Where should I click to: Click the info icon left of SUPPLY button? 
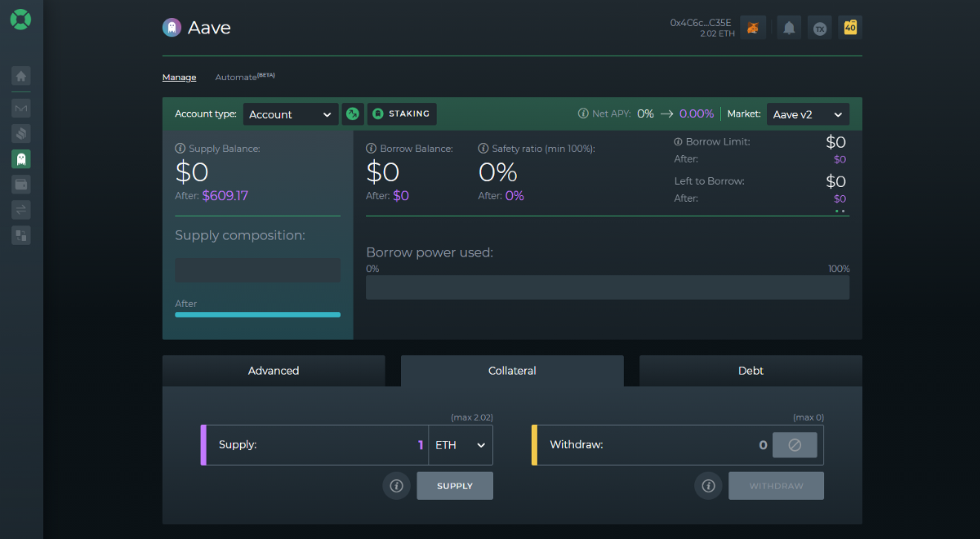pos(396,486)
